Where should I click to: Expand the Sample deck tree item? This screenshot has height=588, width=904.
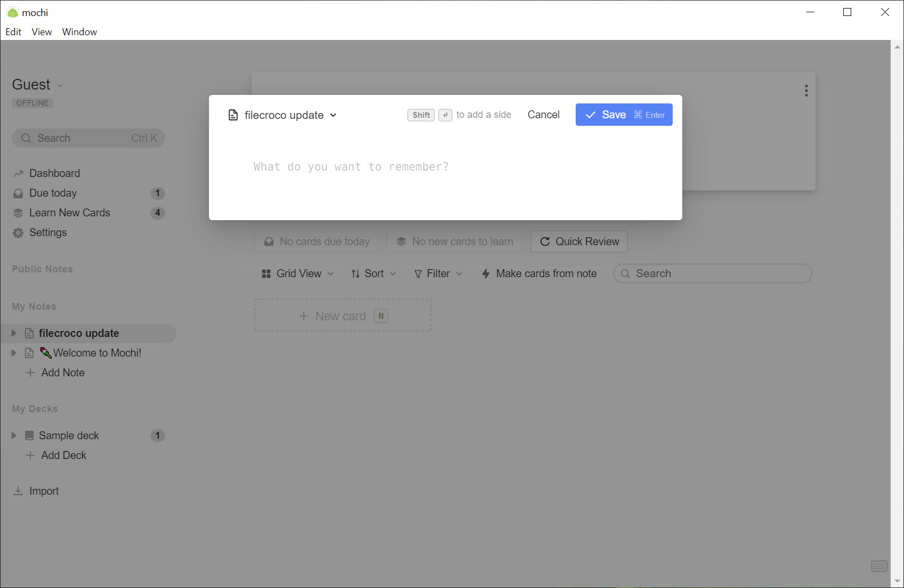point(14,436)
